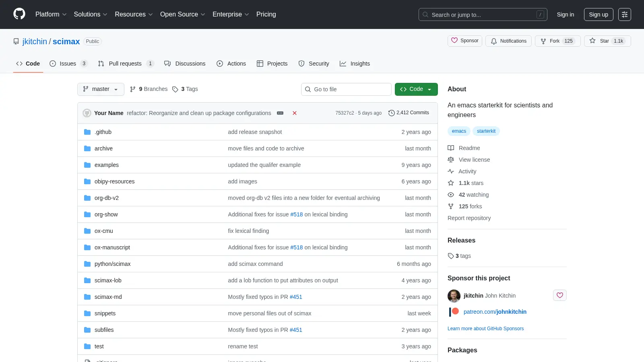Click the folder icon for .github
Image resolution: width=644 pixels, height=362 pixels.
pos(87,132)
